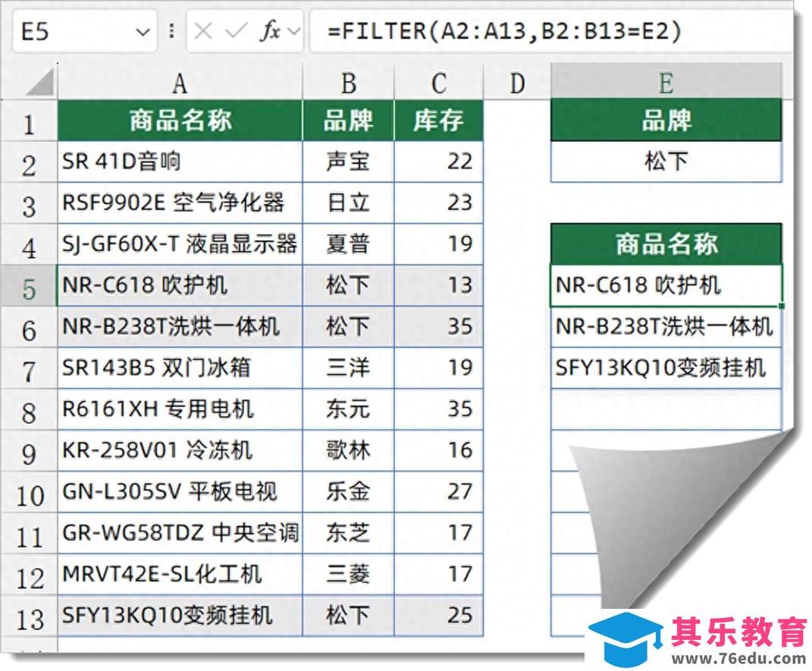Viewport: 812px width, 671px height.
Task: Select brand cell 东元
Action: (348, 409)
